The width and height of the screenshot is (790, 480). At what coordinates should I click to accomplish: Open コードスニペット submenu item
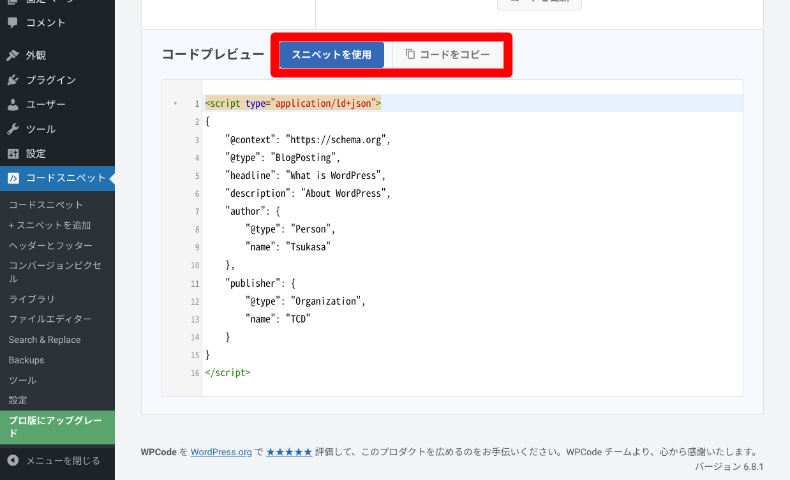tap(46, 205)
